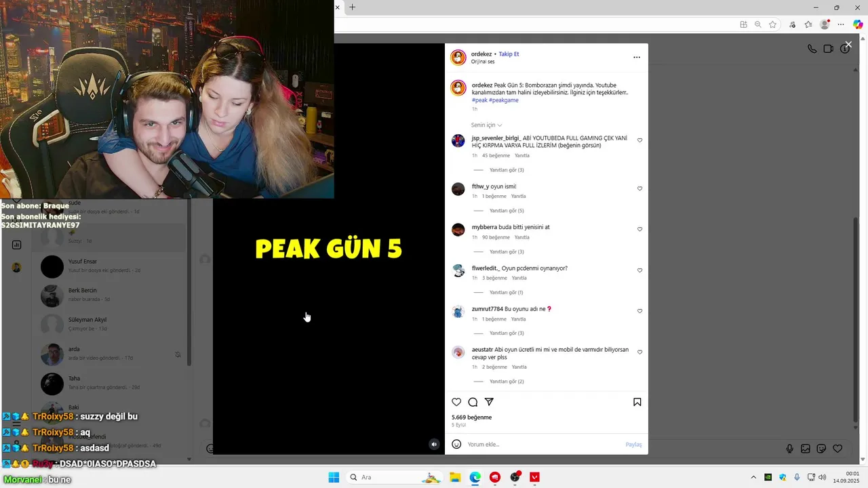Open conversation info with the circled i icon

(844, 49)
